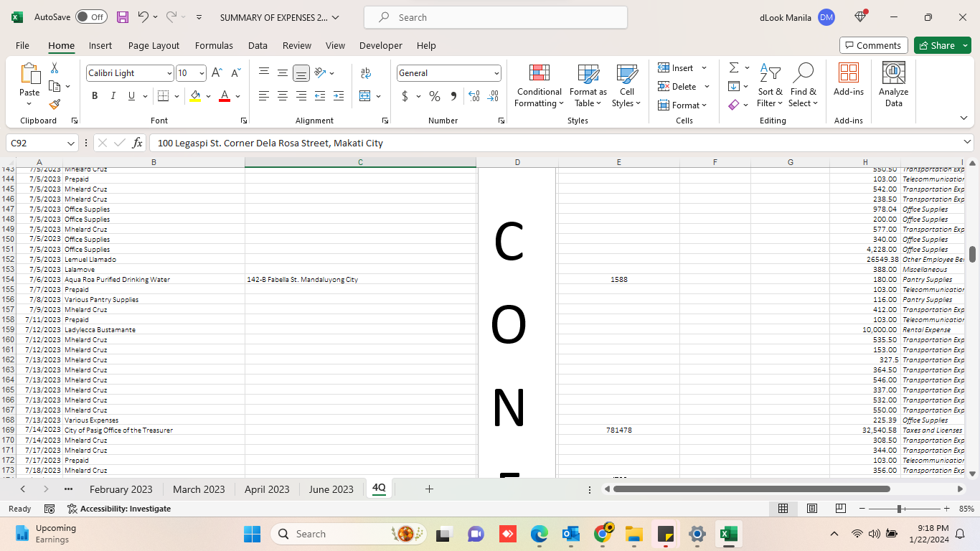Toggle Align Left horizontal alignment
The image size is (980, 551).
click(x=264, y=96)
